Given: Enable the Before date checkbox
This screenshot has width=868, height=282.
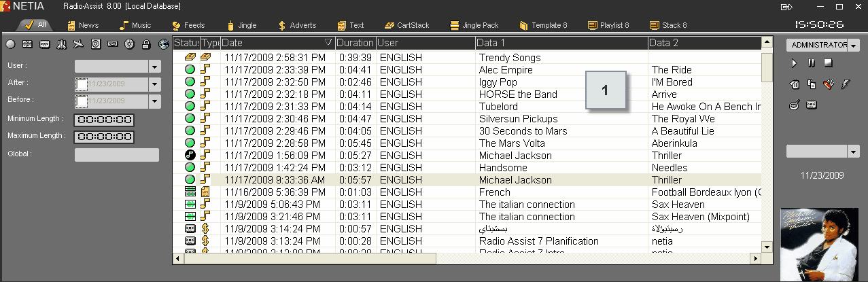Looking at the screenshot, I should pos(82,102).
